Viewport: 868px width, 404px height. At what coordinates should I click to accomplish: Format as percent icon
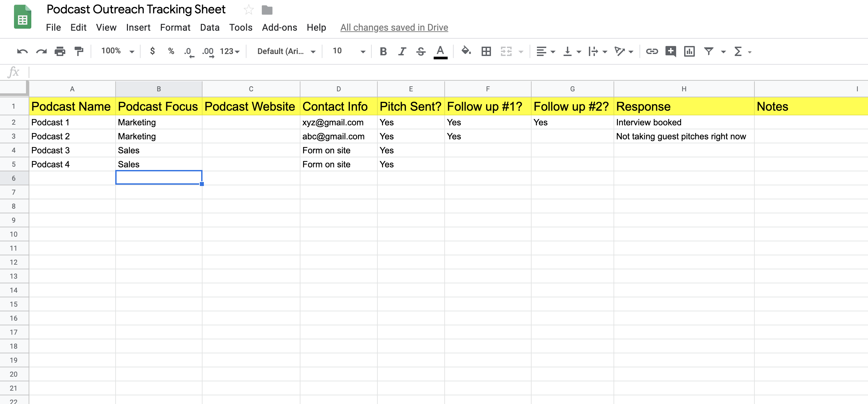171,51
